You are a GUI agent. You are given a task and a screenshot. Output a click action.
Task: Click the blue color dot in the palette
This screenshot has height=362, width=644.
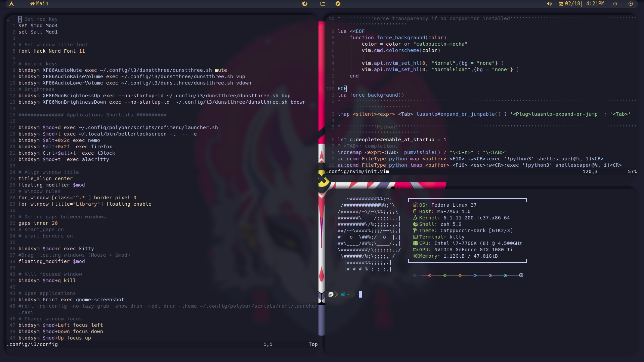pyautogui.click(x=475, y=275)
